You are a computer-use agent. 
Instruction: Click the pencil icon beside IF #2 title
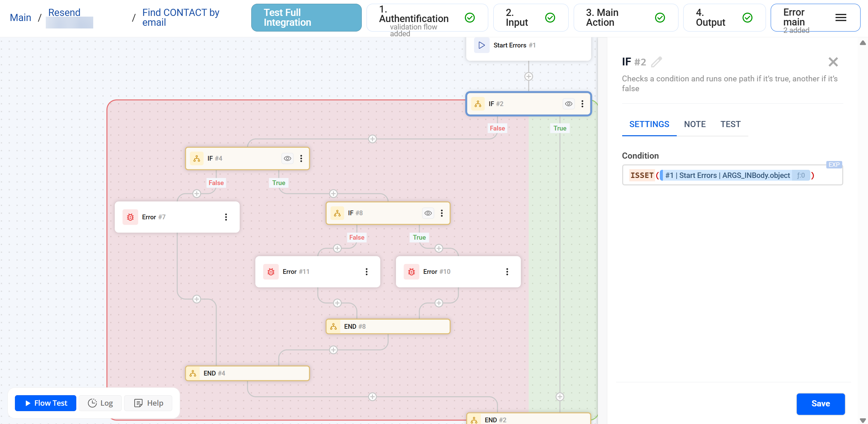point(656,62)
